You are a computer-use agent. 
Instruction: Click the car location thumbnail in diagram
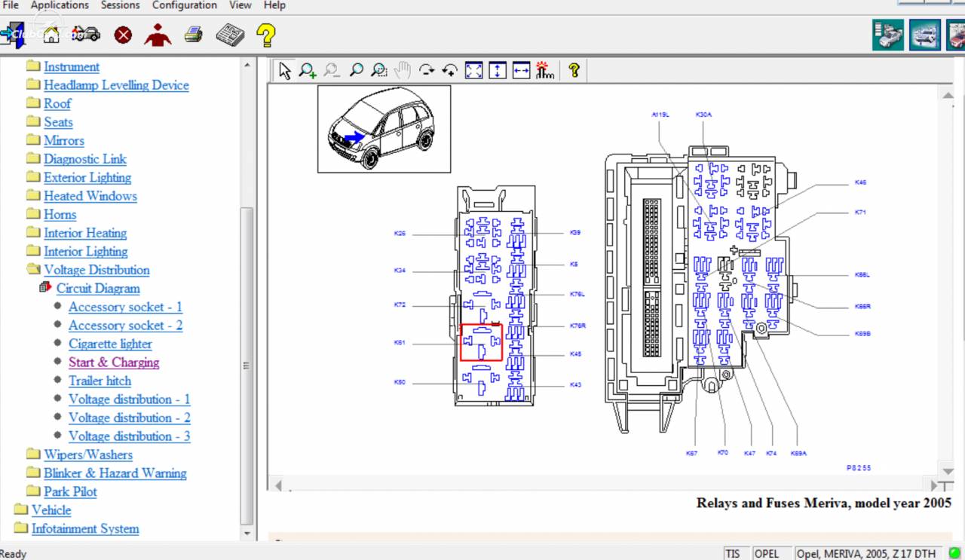pyautogui.click(x=384, y=129)
